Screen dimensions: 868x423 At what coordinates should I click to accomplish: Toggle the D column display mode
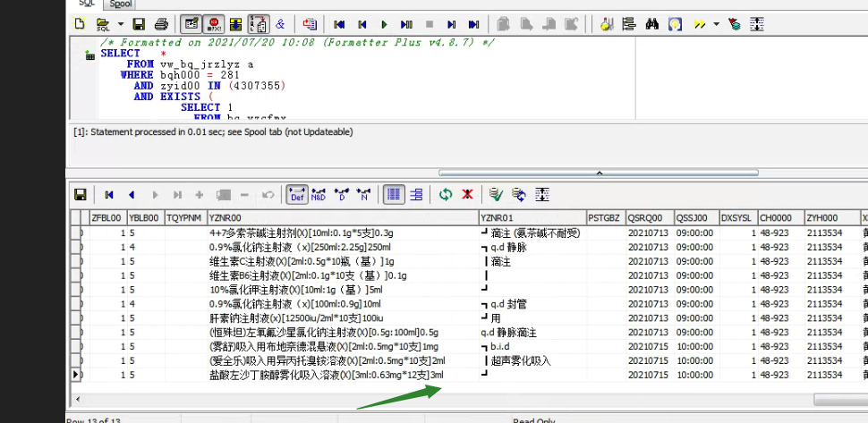point(342,195)
